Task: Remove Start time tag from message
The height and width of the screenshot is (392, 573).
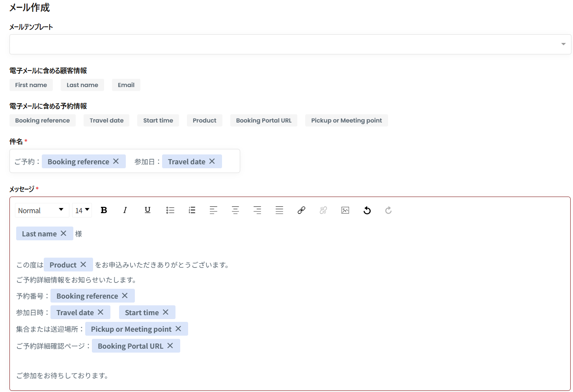Action: (x=166, y=312)
